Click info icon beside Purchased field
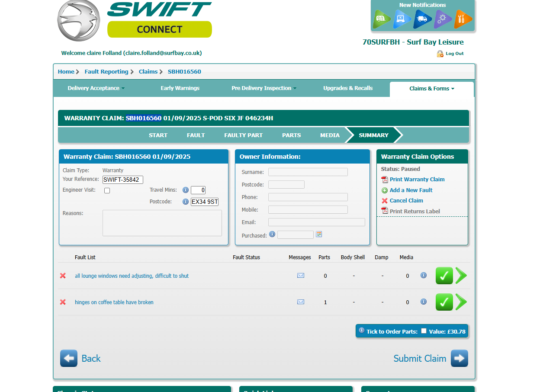543x392 pixels. [x=272, y=234]
